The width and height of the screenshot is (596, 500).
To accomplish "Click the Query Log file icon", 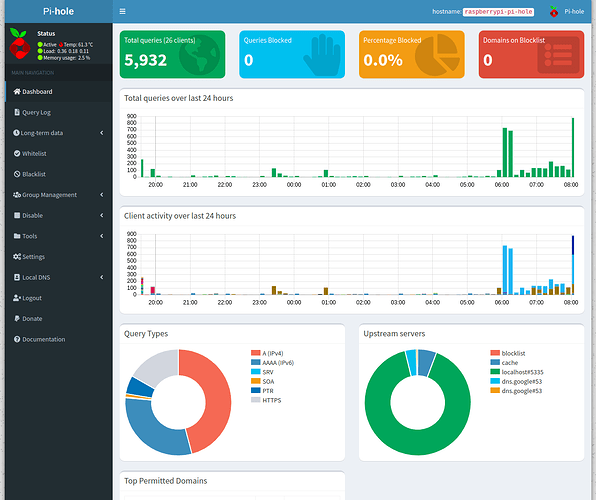I will (x=17, y=112).
